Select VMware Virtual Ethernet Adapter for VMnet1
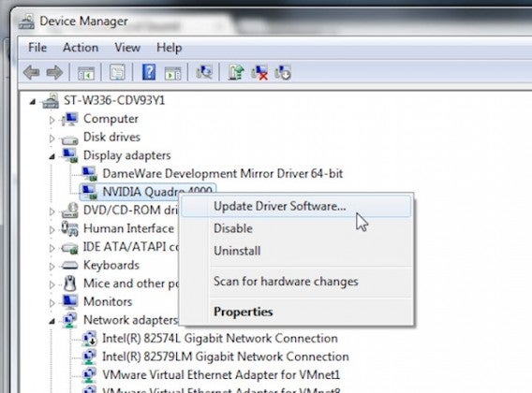The width and height of the screenshot is (532, 393). click(221, 375)
